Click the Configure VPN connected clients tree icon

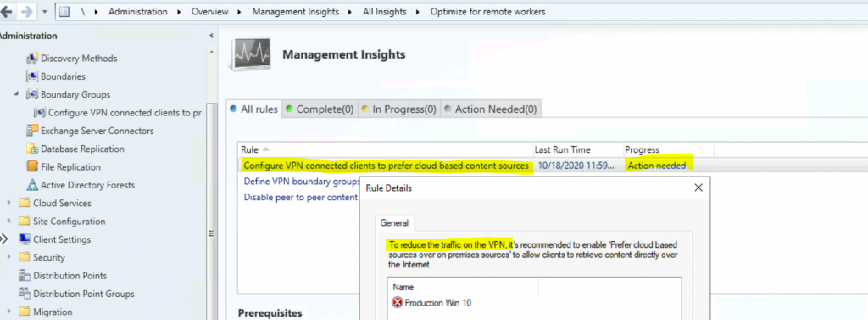(x=40, y=113)
